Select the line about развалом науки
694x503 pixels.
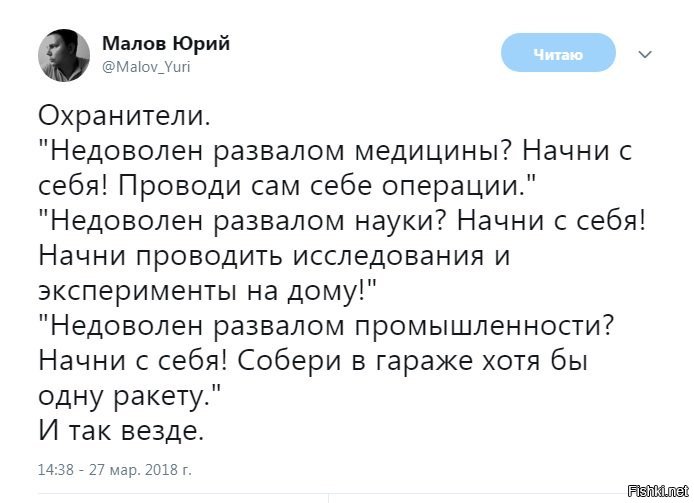[342, 221]
